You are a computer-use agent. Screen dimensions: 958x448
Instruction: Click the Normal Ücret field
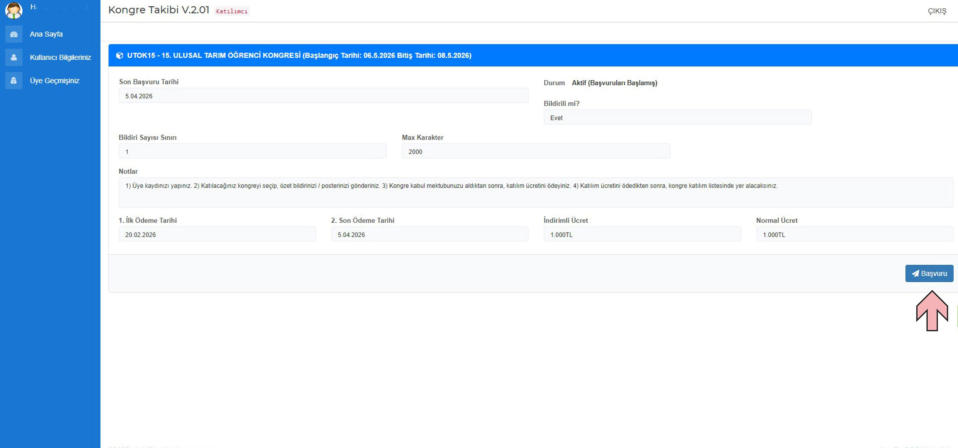pyautogui.click(x=854, y=234)
